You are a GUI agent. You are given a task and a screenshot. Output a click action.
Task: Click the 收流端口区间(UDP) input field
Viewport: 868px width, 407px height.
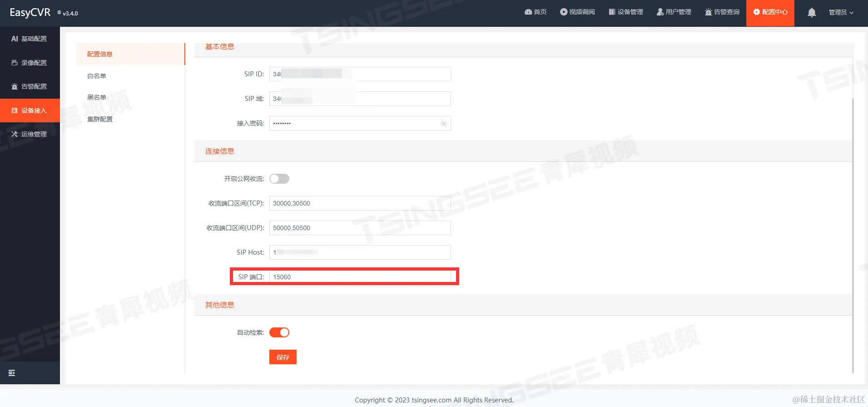[x=360, y=228]
